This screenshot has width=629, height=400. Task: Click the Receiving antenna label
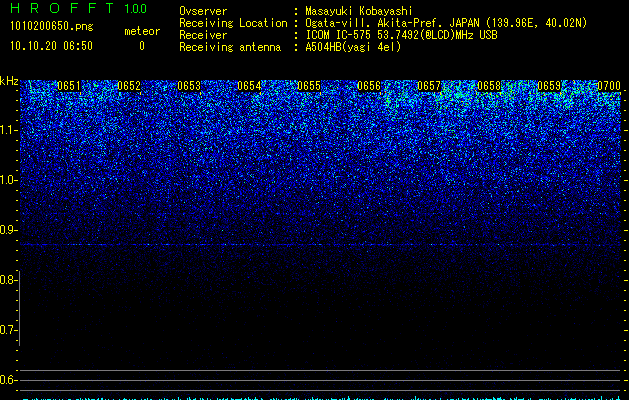click(230, 47)
